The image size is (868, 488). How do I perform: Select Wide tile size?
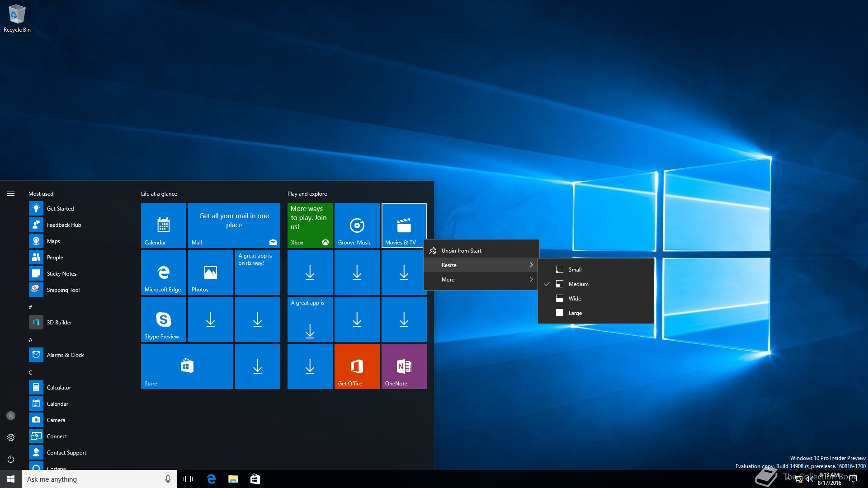click(x=596, y=298)
